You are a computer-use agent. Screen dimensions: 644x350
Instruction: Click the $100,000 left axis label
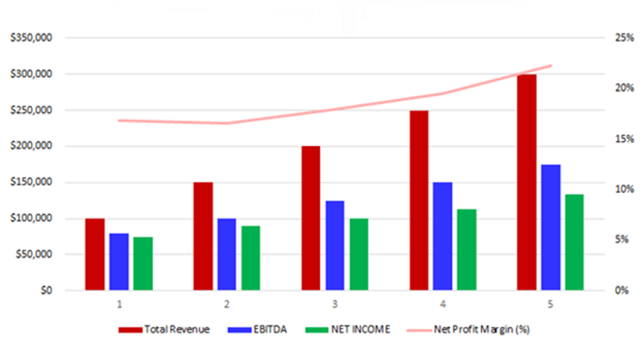pyautogui.click(x=32, y=218)
